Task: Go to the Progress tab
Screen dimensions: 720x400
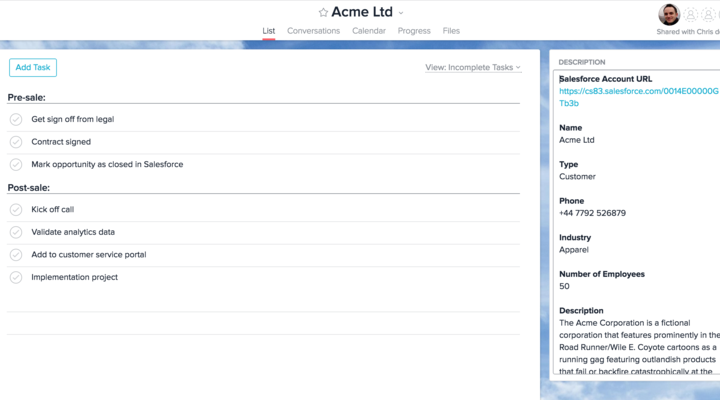Action: (414, 31)
